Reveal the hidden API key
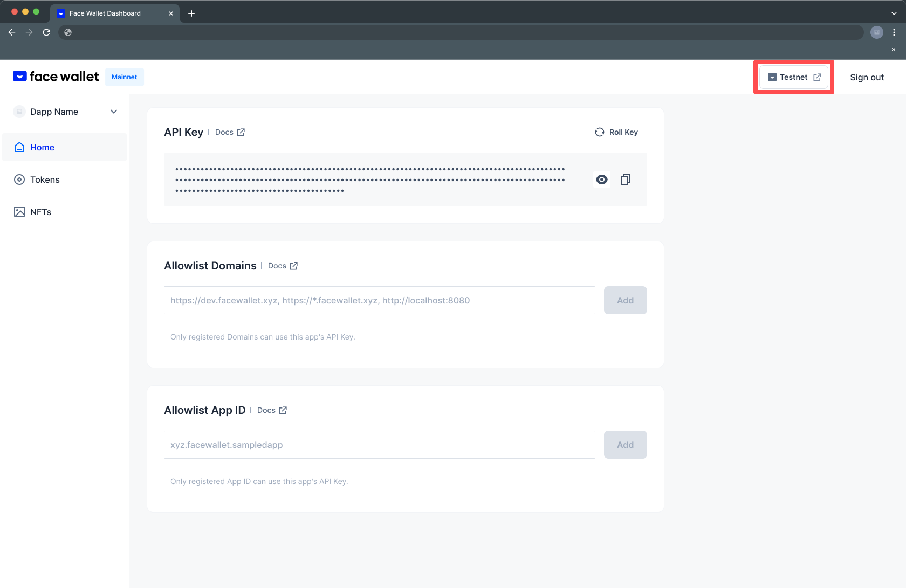The height and width of the screenshot is (588, 906). coord(602,179)
